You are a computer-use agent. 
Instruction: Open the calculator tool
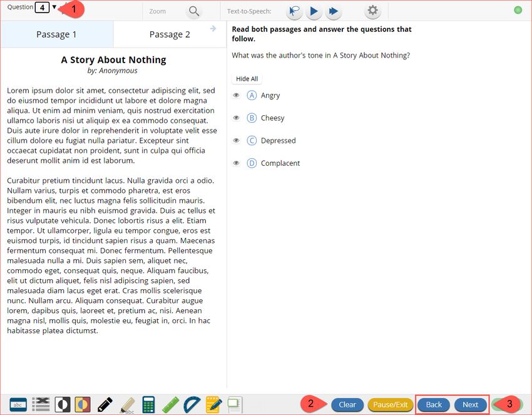click(148, 404)
